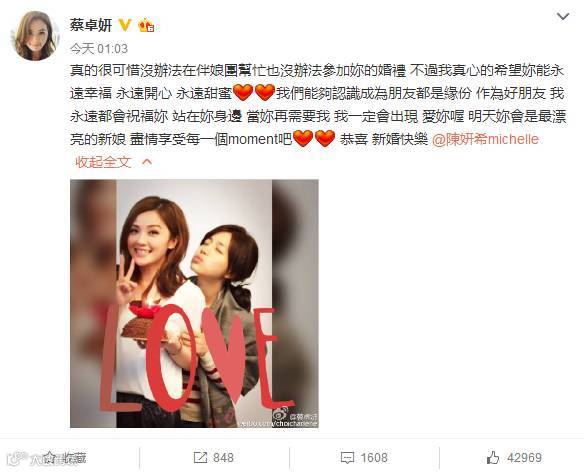Collapse the post via 收起全文
This screenshot has height=472, width=584.
click(103, 162)
